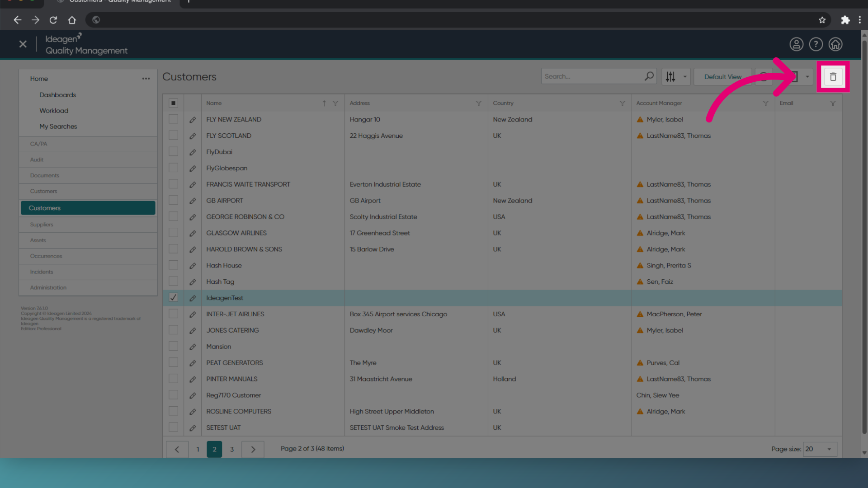Expand the CA/PA sidebar section
The height and width of the screenshot is (488, 868).
[88, 144]
